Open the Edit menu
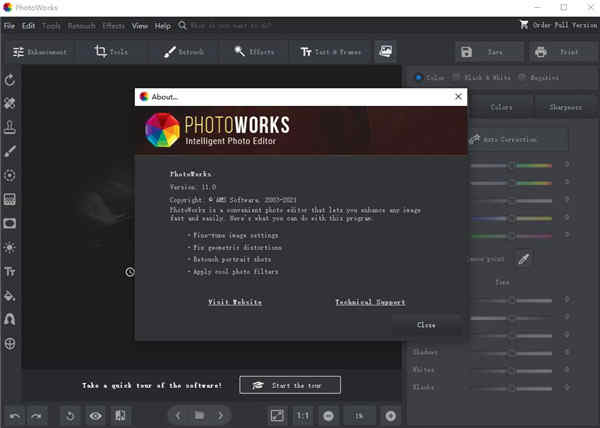This screenshot has height=428, width=600. pos(28,26)
